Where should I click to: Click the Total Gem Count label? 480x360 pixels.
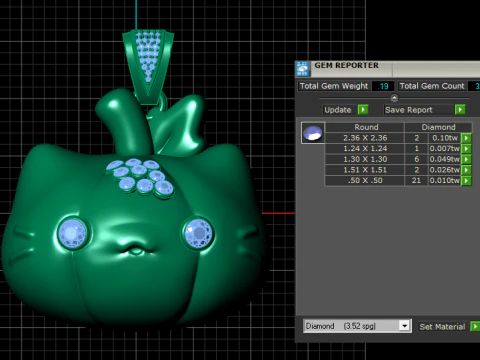[x=432, y=86]
